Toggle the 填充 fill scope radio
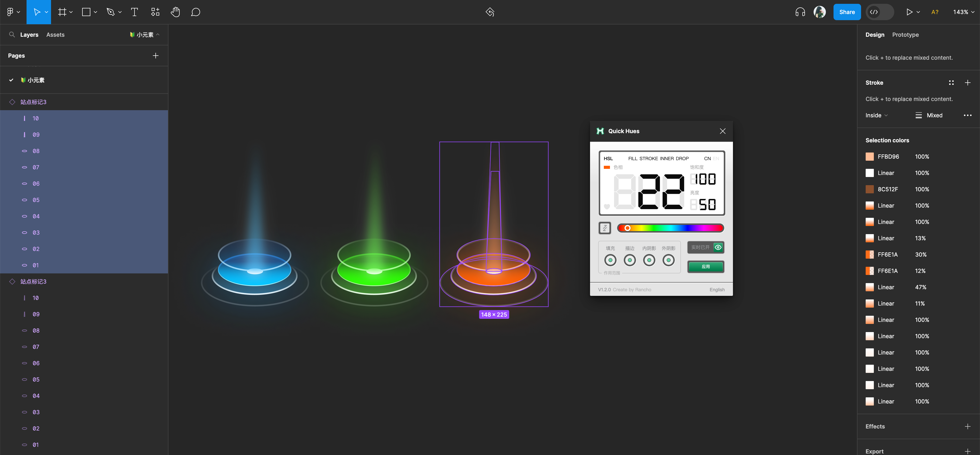Image resolution: width=980 pixels, height=455 pixels. [x=610, y=260]
